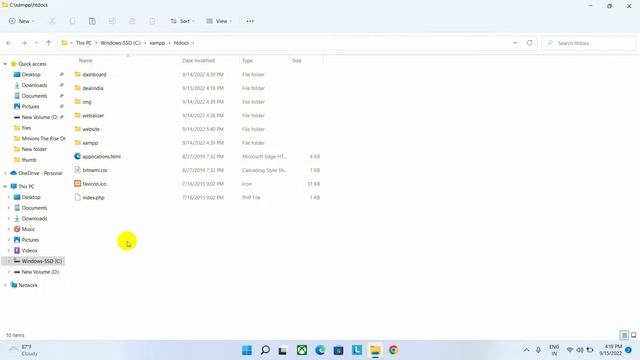Select the img folder
This screenshot has width=640, height=360.
pyautogui.click(x=87, y=102)
